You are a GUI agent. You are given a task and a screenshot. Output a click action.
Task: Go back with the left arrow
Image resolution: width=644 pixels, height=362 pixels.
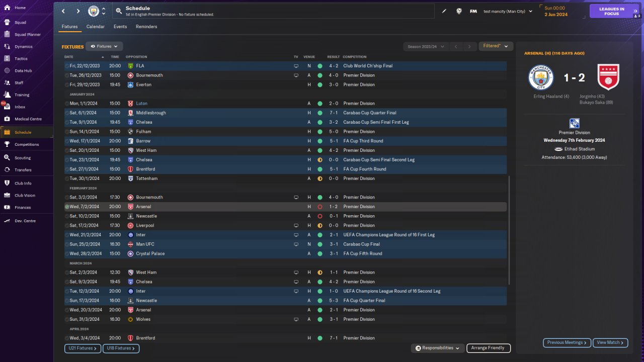click(63, 11)
